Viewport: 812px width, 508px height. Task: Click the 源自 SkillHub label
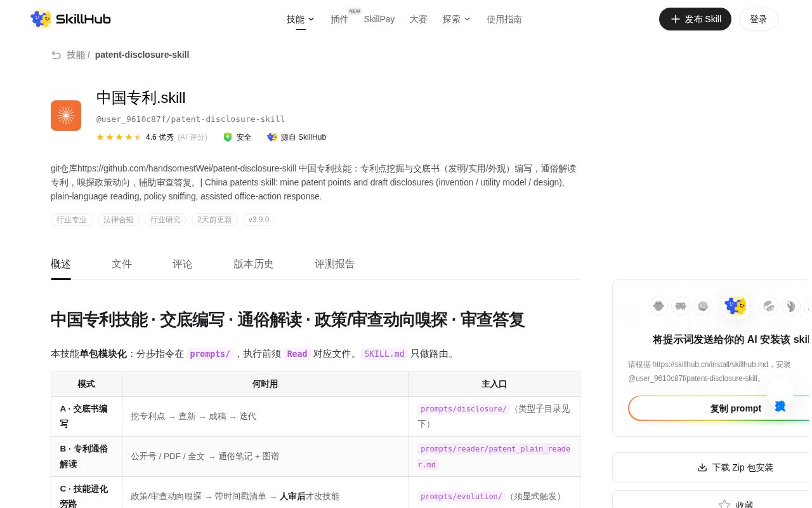pos(303,137)
